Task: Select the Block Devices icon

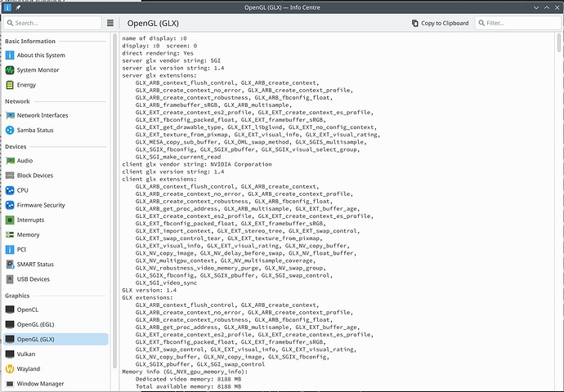Action: tap(10, 176)
